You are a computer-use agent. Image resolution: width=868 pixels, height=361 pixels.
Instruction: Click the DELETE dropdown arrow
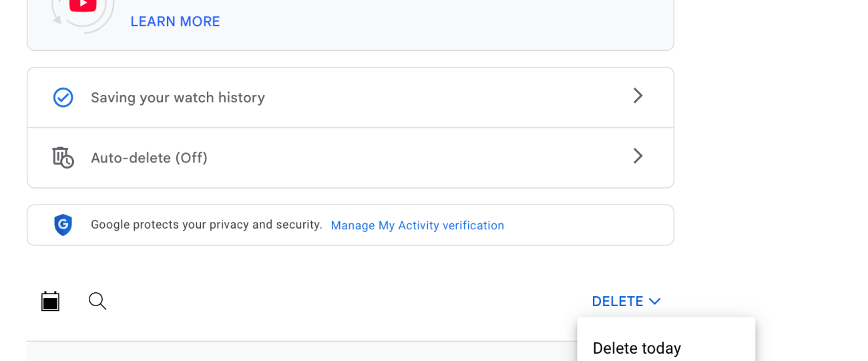point(655,302)
